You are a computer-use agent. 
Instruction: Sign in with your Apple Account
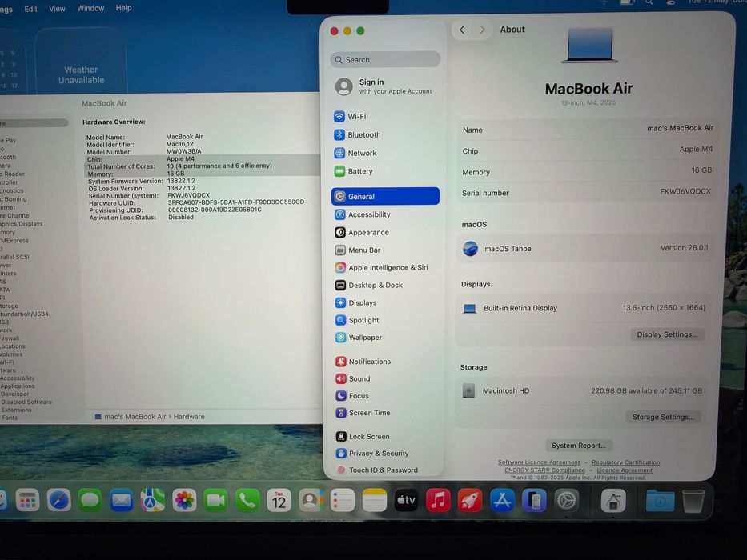tap(384, 86)
